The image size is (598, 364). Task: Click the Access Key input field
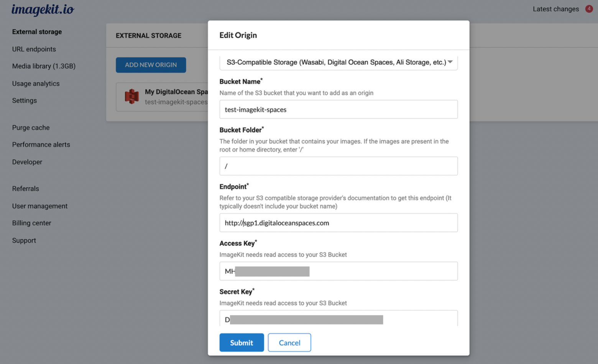(338, 271)
